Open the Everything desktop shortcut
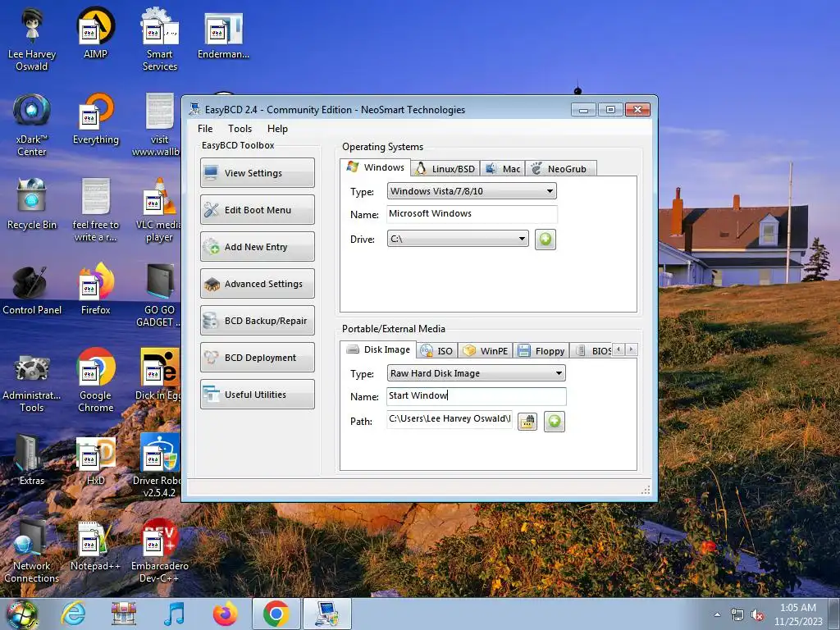The image size is (840, 630). tap(95, 119)
